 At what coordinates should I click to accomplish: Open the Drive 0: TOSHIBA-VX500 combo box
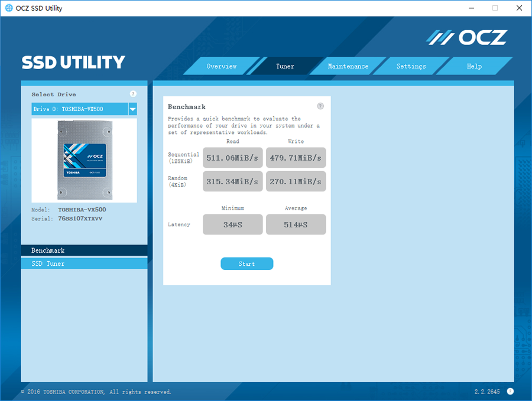[79, 109]
